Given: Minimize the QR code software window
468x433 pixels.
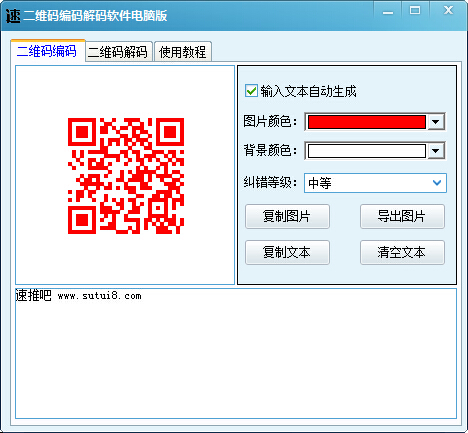Looking at the screenshot, I should click(388, 11).
